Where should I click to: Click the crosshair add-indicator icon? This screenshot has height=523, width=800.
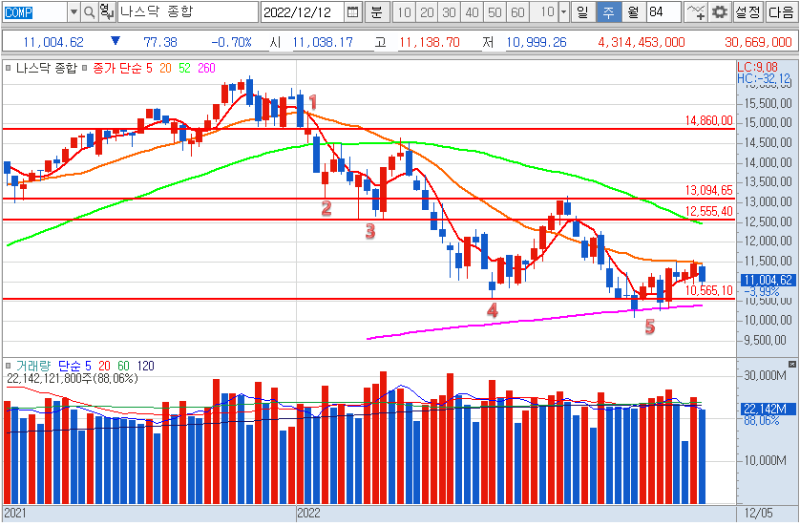695,12
